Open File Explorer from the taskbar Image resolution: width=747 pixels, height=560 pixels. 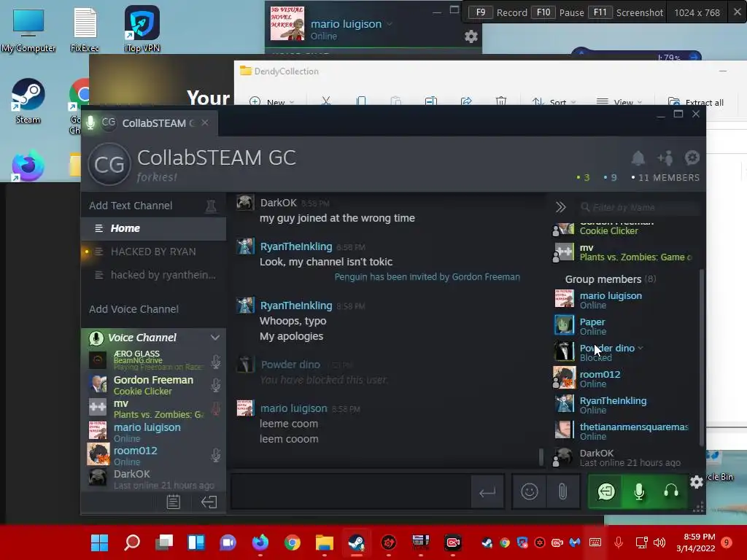click(x=325, y=542)
